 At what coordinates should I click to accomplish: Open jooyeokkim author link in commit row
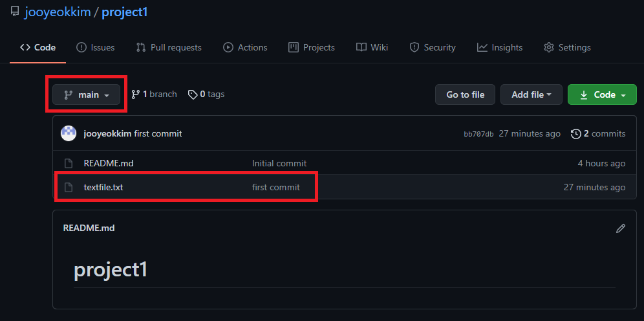[x=107, y=133]
